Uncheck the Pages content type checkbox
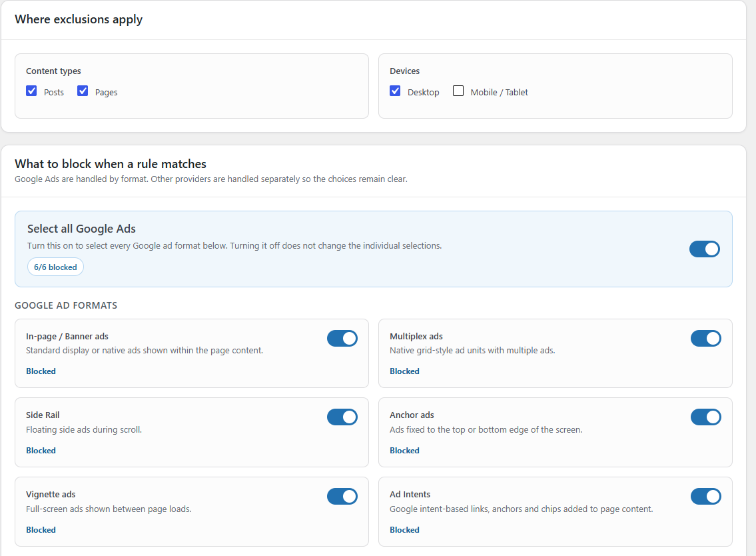 pos(83,91)
